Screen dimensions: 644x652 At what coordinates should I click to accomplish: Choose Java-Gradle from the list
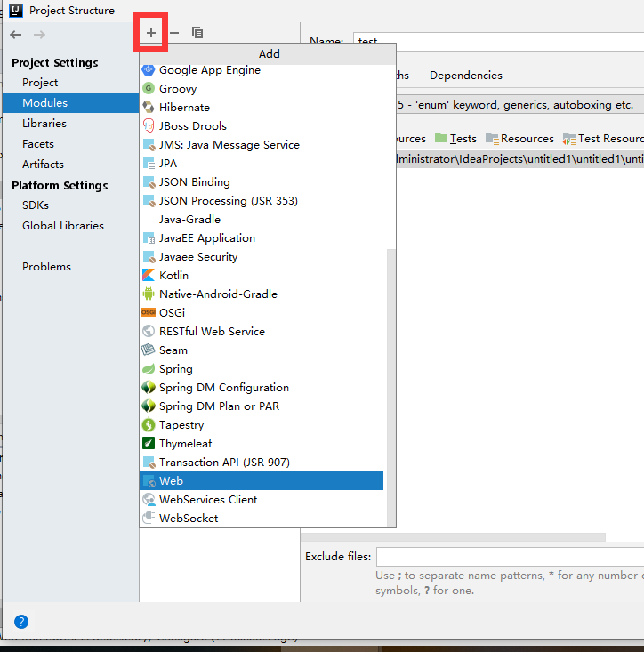(x=262, y=219)
